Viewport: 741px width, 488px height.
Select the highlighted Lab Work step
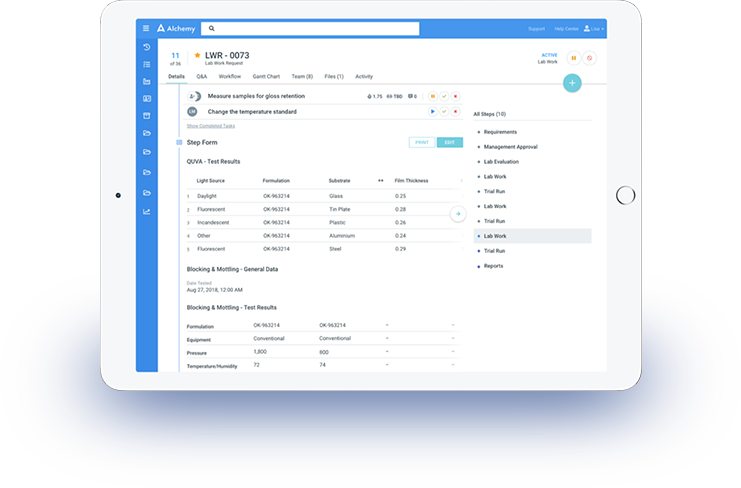point(533,236)
